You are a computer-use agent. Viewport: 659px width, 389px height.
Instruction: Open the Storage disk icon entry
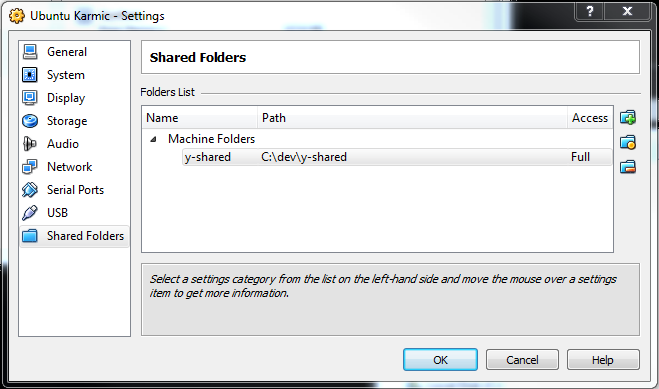[x=30, y=121]
